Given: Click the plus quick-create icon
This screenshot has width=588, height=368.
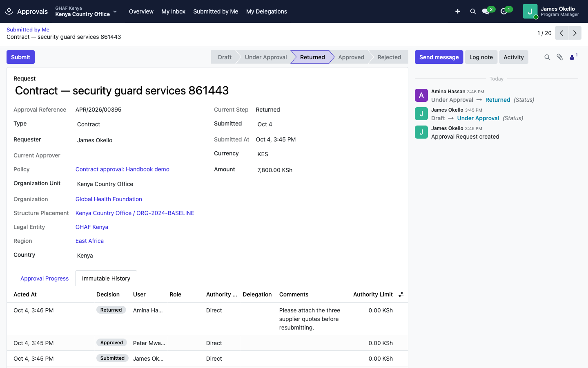Looking at the screenshot, I should pyautogui.click(x=457, y=11).
